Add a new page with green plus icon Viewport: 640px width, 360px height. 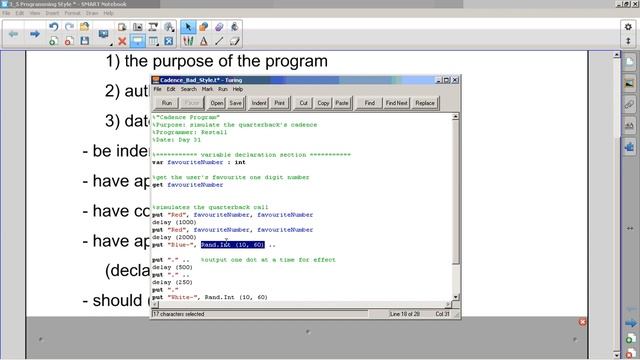[x=53, y=41]
